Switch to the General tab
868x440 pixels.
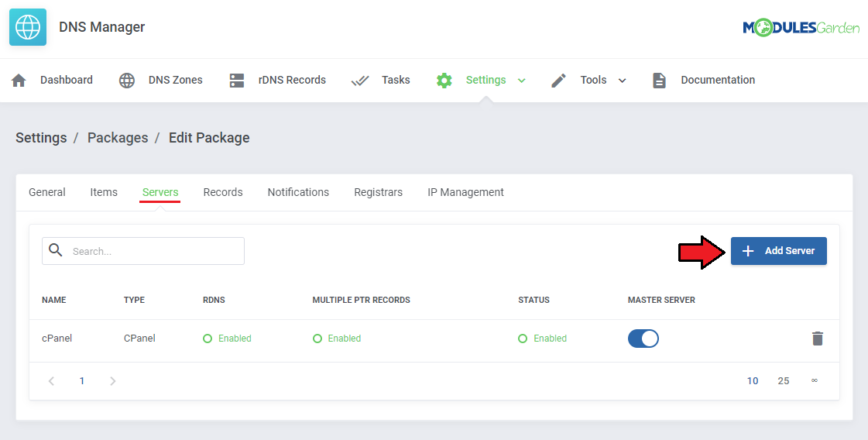(47, 192)
